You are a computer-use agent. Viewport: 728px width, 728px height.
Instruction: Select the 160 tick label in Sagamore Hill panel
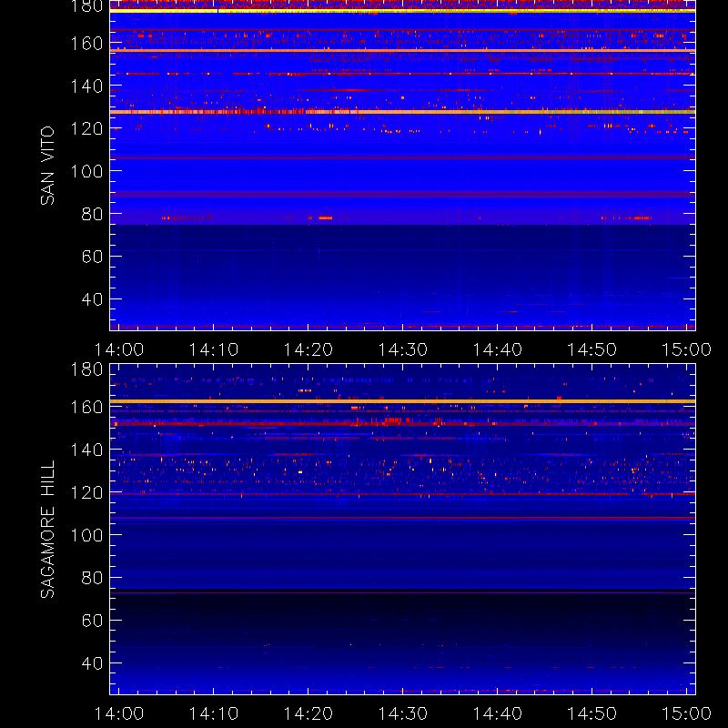(x=86, y=407)
